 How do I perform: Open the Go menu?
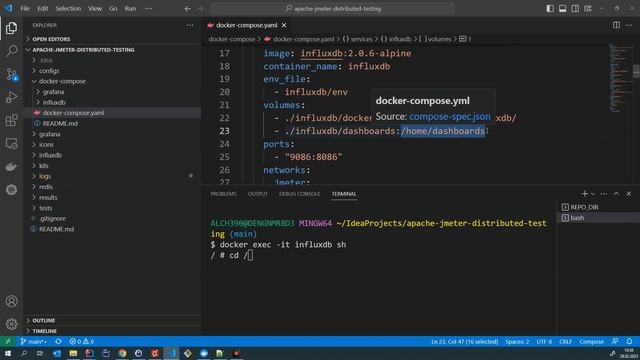[113, 9]
